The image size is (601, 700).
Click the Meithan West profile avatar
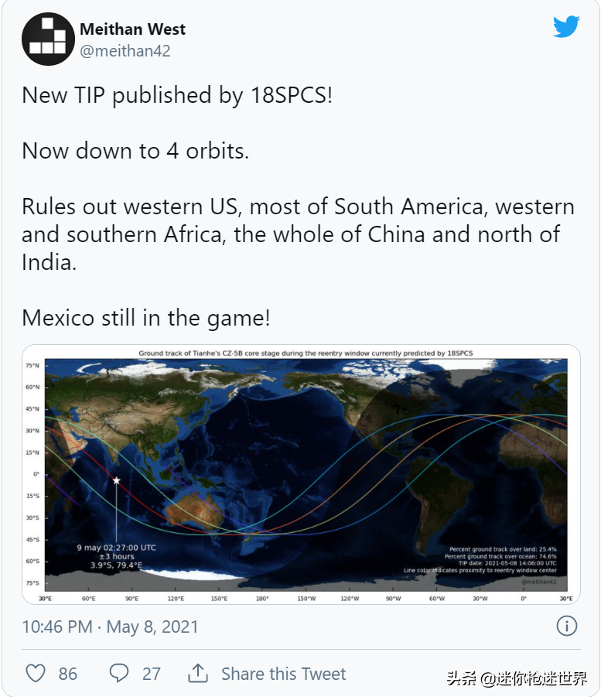(48, 39)
